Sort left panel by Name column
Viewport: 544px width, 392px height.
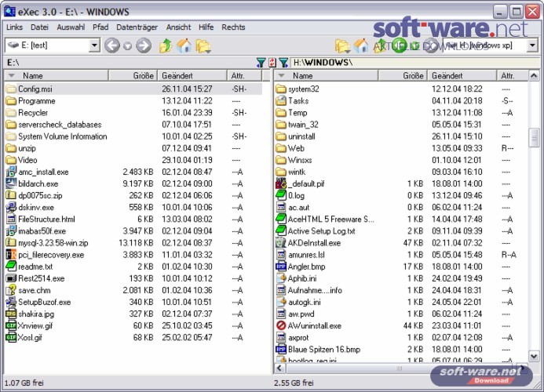(57, 75)
